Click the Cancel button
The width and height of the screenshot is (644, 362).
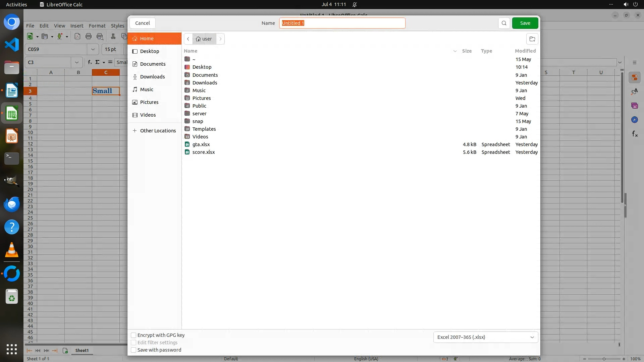pyautogui.click(x=143, y=23)
